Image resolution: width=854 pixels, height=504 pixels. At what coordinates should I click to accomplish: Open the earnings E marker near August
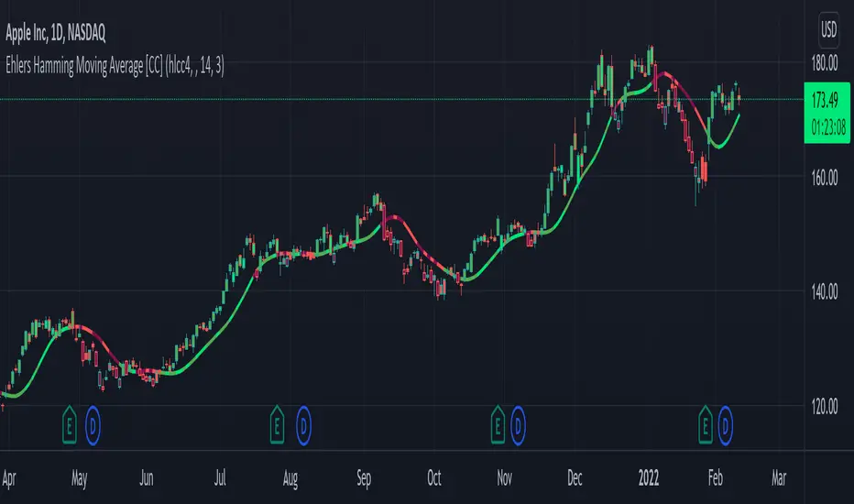click(278, 425)
